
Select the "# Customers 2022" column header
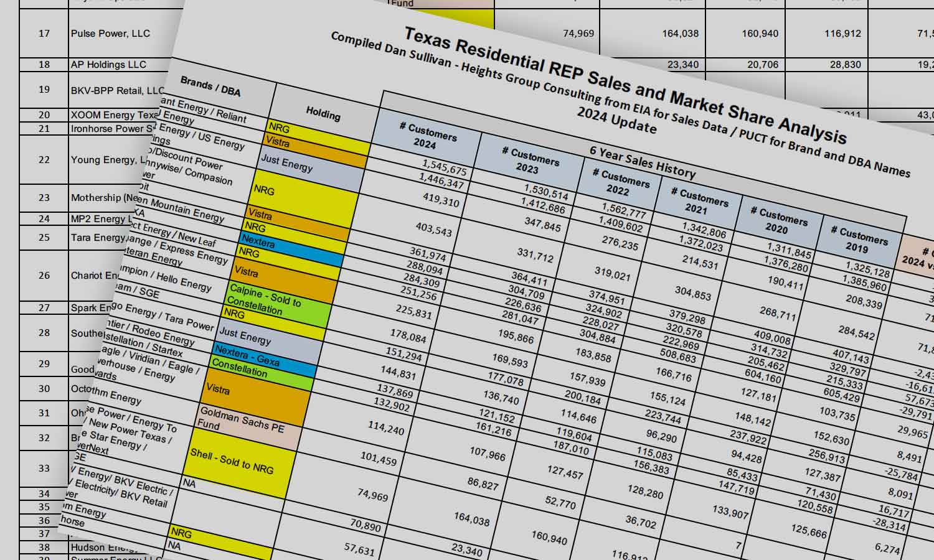[620, 183]
